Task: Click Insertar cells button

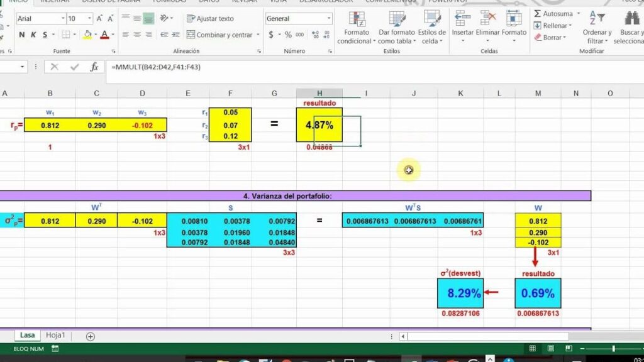Action: click(x=462, y=28)
